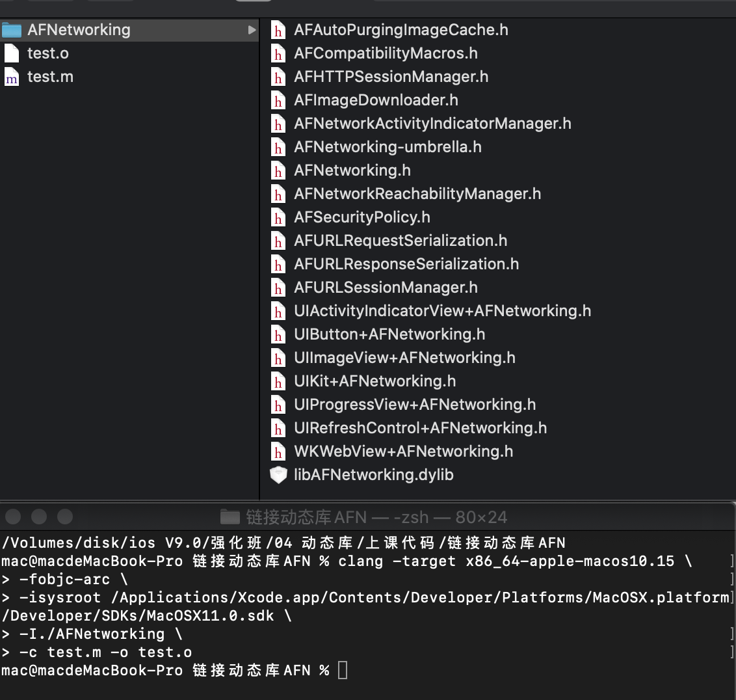Click the AFAutoPurgingImageCache.h header icon

click(x=278, y=30)
